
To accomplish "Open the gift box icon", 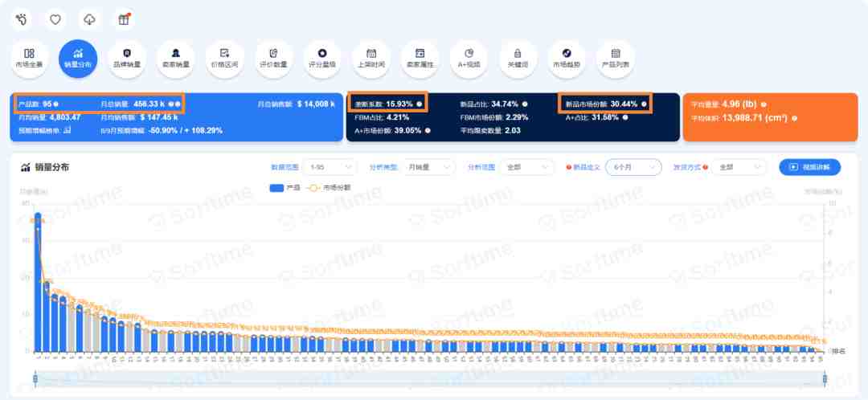I will click(124, 20).
